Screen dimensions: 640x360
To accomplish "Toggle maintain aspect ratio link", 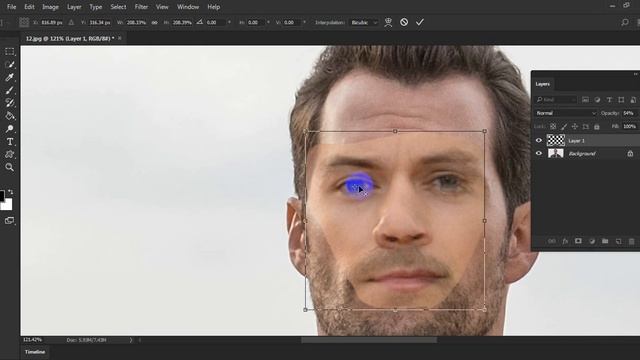I will tap(154, 22).
